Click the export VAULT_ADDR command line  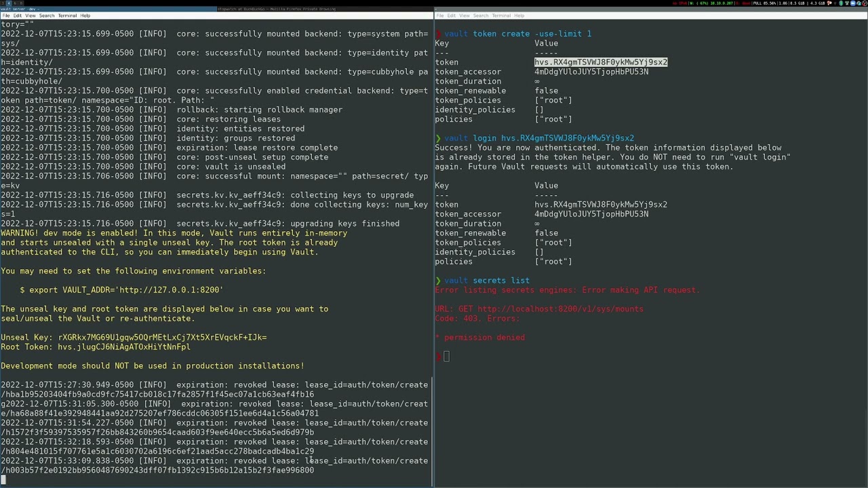(121, 290)
